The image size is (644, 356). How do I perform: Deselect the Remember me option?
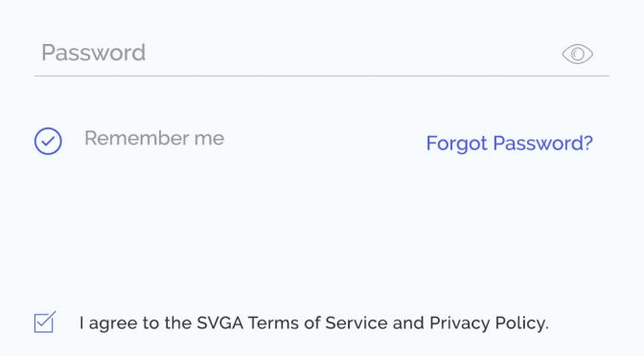(48, 141)
